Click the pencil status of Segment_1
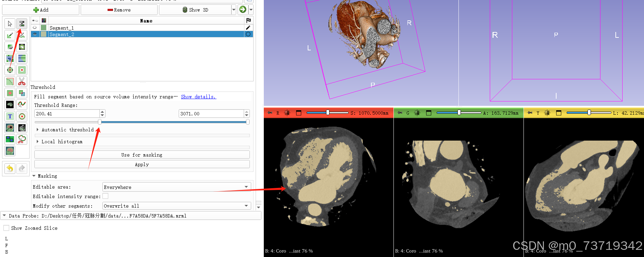 (x=248, y=28)
